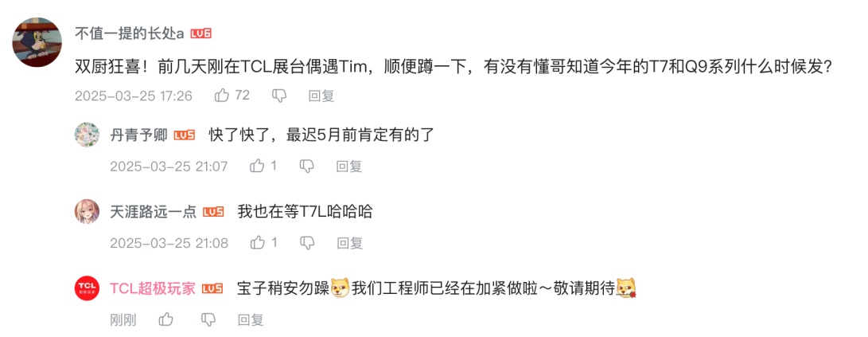Viewport: 868px width, 337px height.
Task: Dislike TCL超极玩家's reply
Action: tap(208, 319)
